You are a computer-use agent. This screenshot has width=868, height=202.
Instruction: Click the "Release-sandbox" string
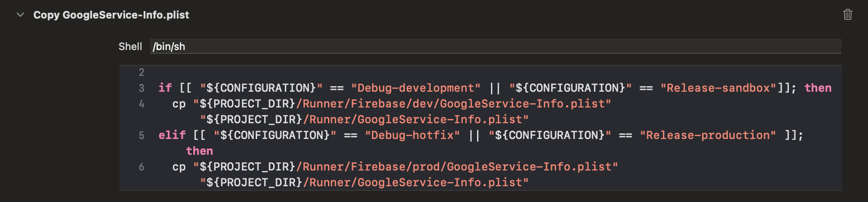(718, 88)
